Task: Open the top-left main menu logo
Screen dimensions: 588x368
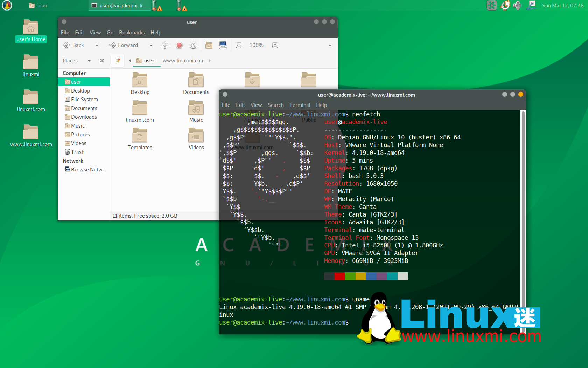Action: tap(7, 5)
